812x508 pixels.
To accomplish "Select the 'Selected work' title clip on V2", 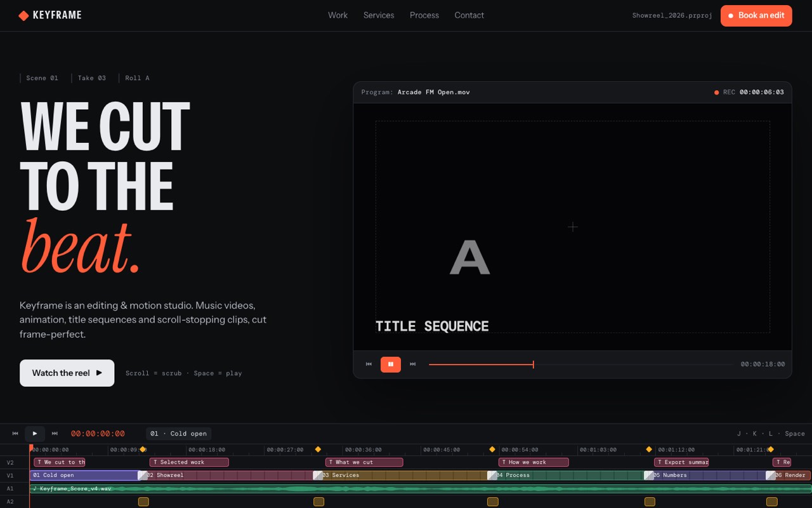I will [x=189, y=462].
